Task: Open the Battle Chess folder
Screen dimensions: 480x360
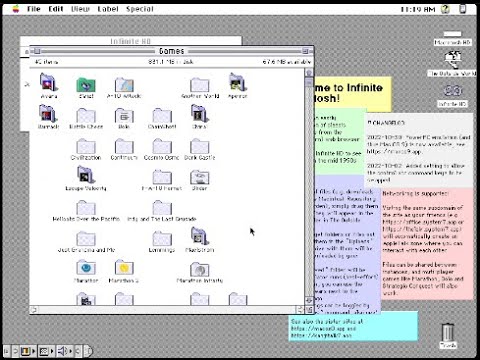Action: click(86, 115)
